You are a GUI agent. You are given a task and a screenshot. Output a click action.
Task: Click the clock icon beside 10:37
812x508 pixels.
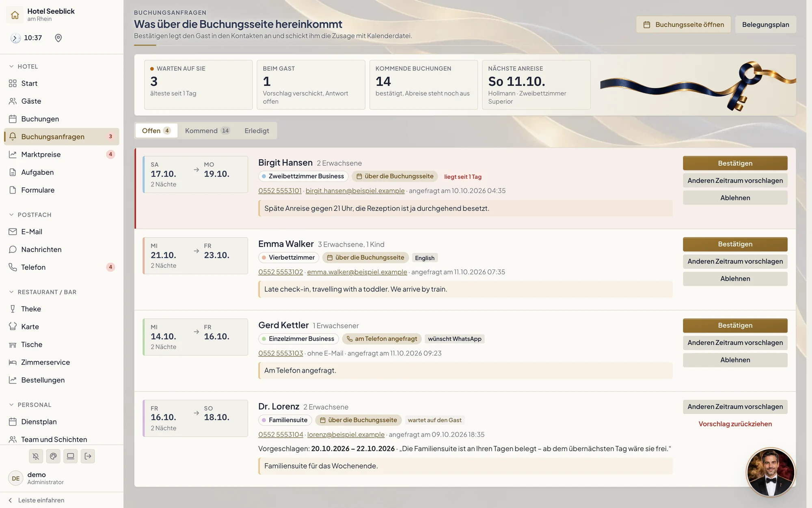pyautogui.click(x=15, y=38)
